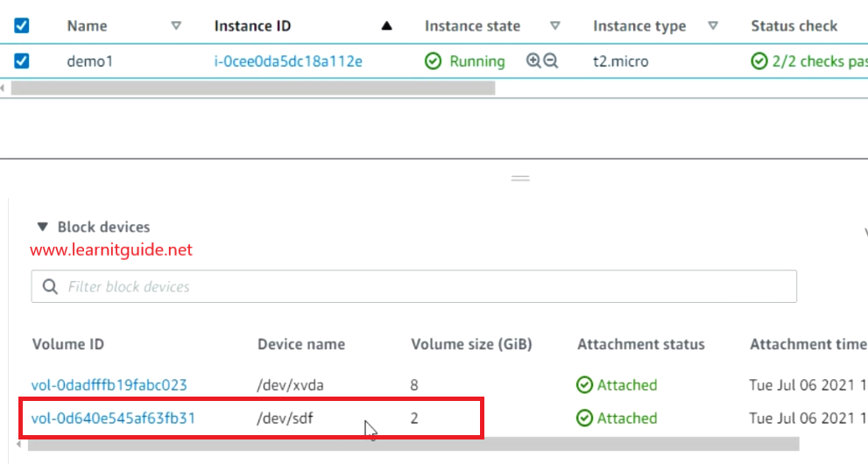Collapse the Block devices section
Image resolution: width=868 pixels, height=464 pixels.
click(43, 227)
